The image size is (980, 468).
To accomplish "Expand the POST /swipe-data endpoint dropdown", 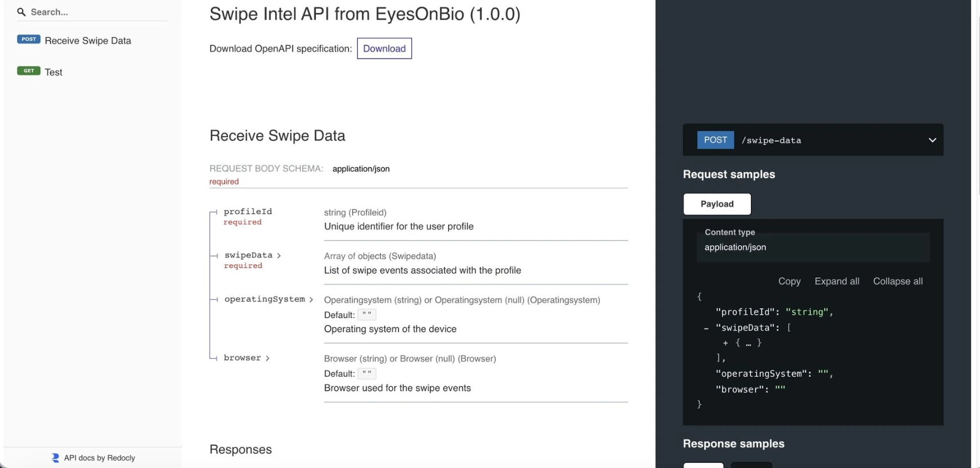I will coord(932,140).
